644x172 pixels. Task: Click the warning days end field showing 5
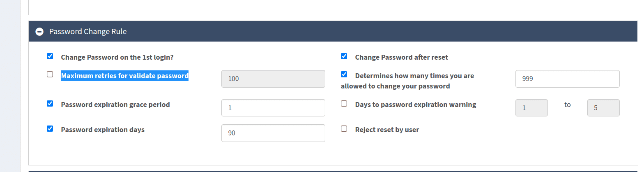coord(603,108)
